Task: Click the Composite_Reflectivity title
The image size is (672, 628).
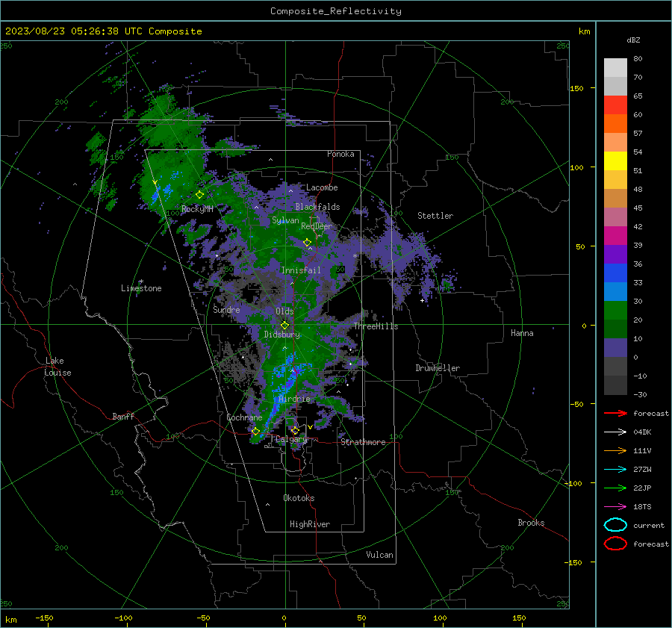Action: (336, 11)
